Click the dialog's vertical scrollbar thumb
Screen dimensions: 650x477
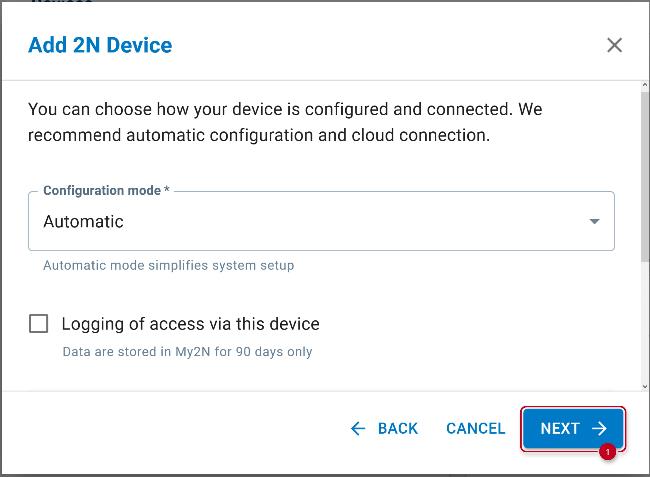pyautogui.click(x=643, y=170)
